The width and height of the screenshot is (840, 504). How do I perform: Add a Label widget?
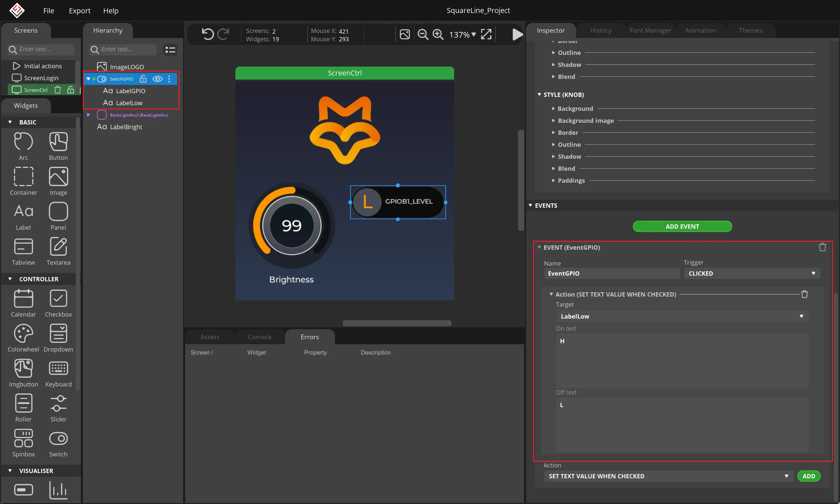tap(23, 216)
